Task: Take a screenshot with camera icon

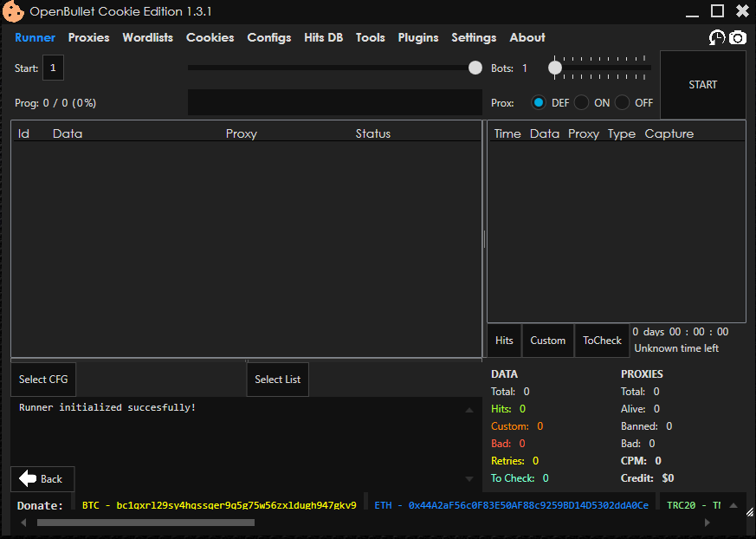Action: 737,37
